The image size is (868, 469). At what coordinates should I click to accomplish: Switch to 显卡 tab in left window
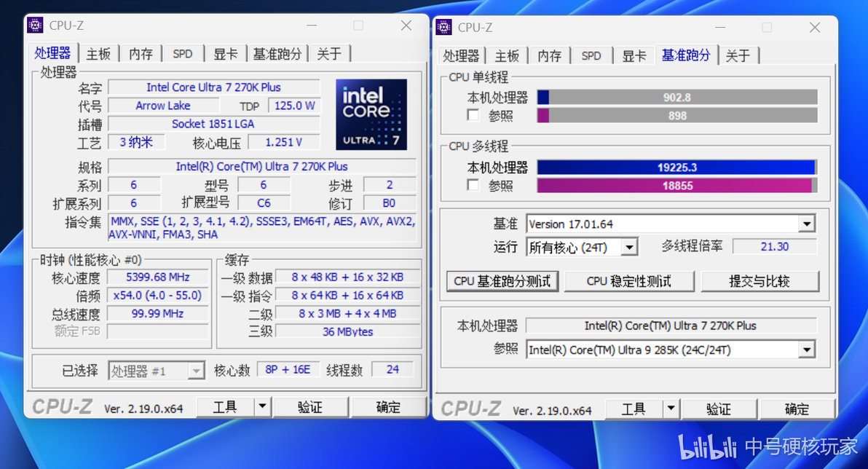click(225, 54)
